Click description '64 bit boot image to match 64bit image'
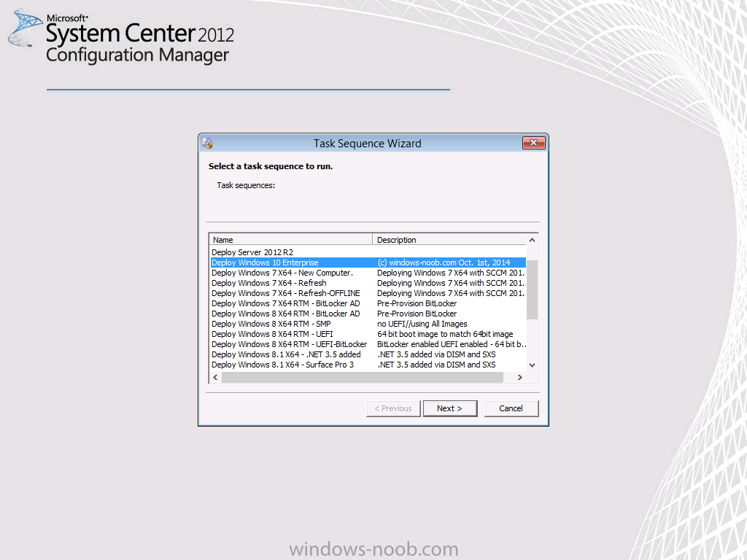Image resolution: width=747 pixels, height=560 pixels. [445, 334]
